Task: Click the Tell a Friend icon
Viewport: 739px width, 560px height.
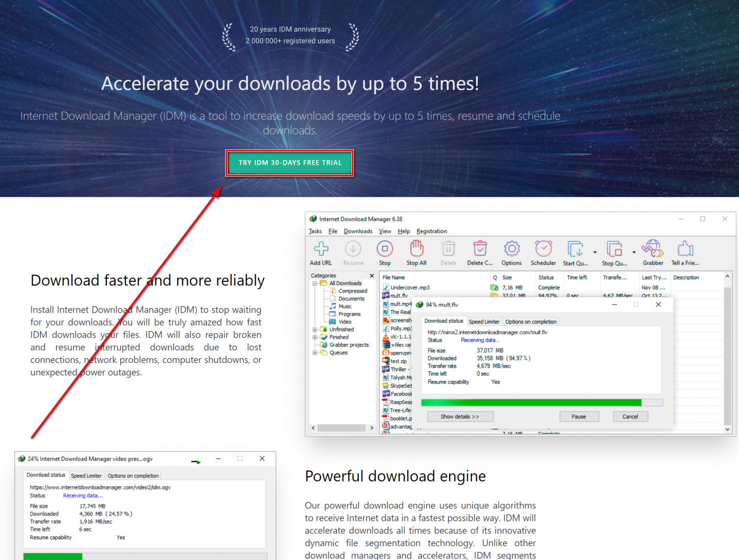Action: pos(685,249)
